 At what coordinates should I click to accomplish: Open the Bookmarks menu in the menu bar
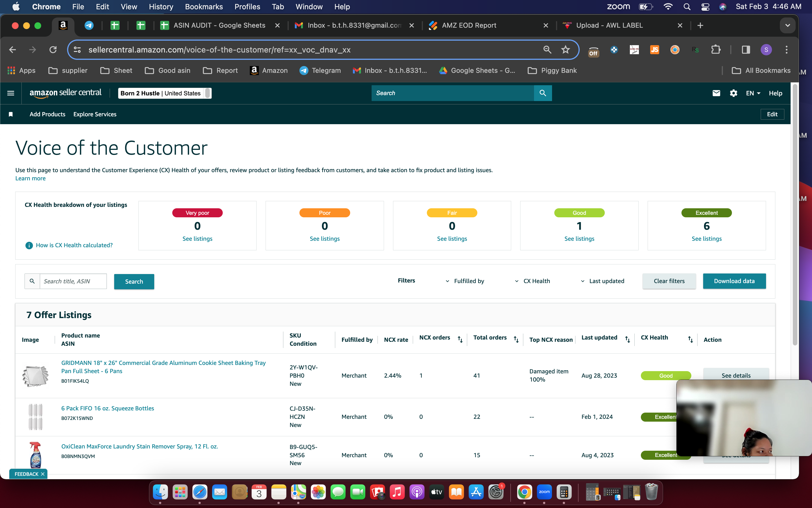click(x=204, y=7)
